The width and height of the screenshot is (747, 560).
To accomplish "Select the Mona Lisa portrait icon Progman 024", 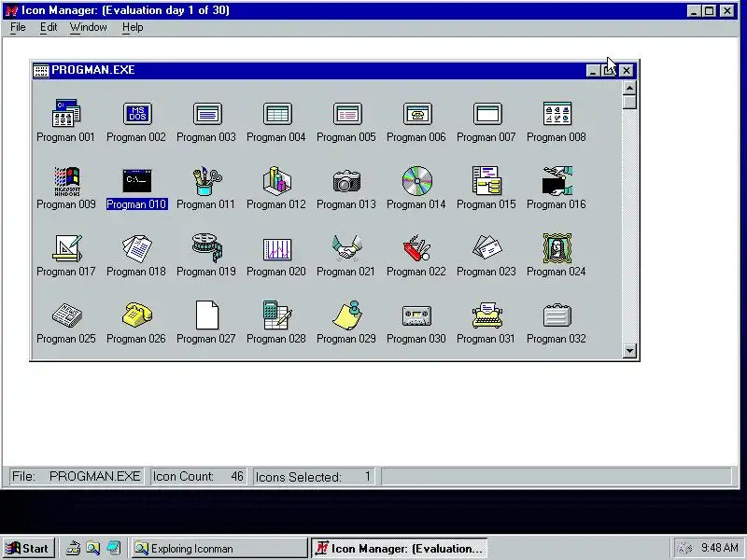I will 557,247.
